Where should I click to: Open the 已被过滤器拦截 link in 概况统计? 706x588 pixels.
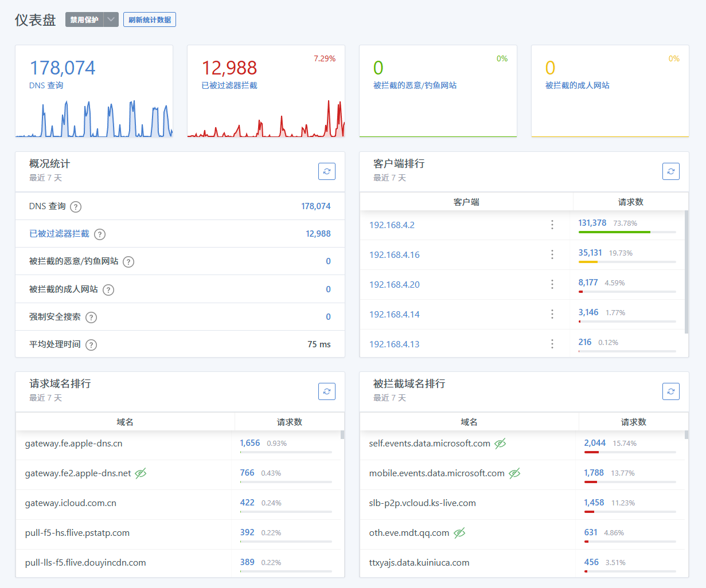point(59,234)
